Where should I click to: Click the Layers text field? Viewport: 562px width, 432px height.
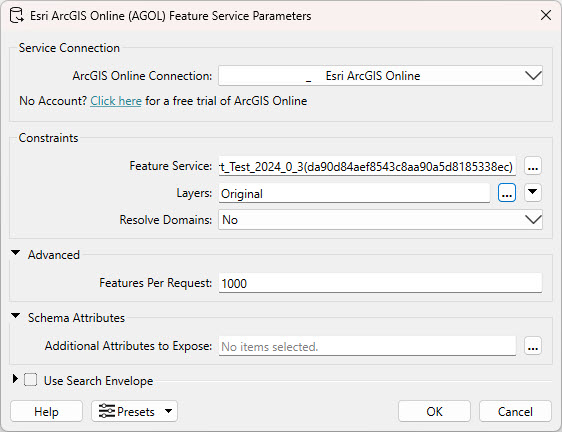(x=354, y=194)
